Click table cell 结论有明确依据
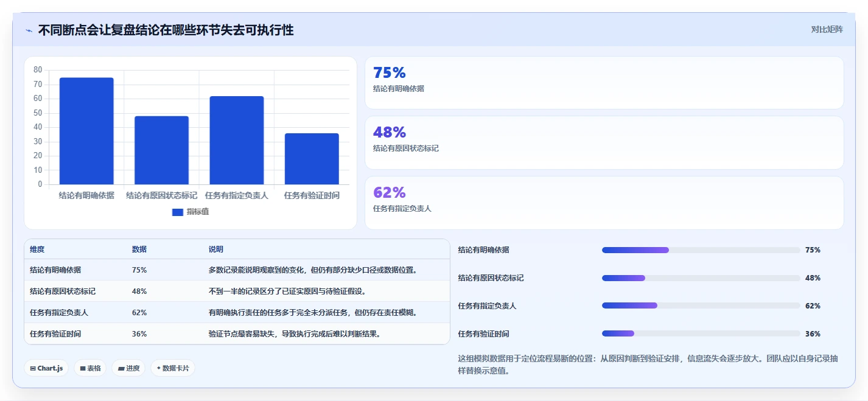This screenshot has height=401, width=868. [55, 270]
